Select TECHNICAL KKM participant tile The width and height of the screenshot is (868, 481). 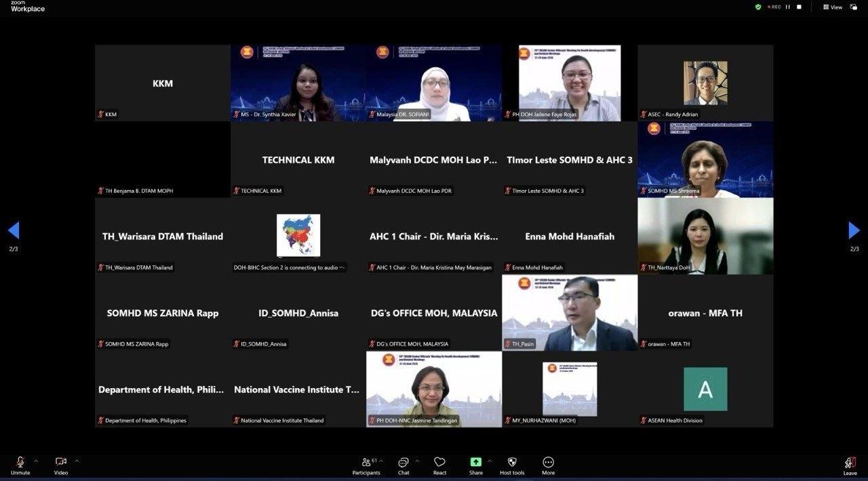click(x=298, y=159)
